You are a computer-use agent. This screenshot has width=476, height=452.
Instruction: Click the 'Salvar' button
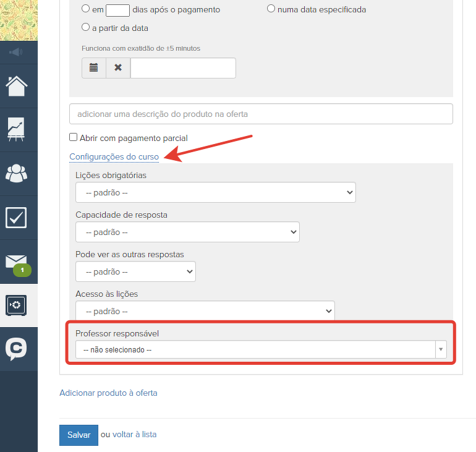pos(79,435)
